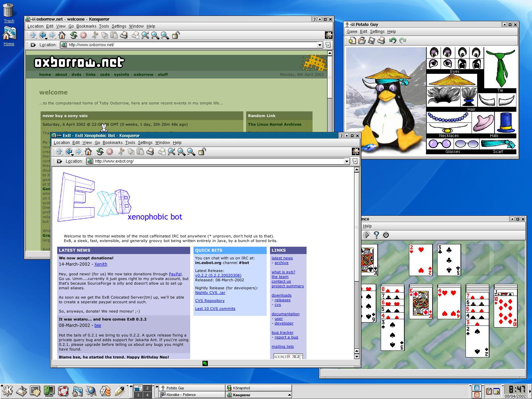532x399 pixels.
Task: Open 'Last 10 CVS commits' link
Action: [215, 309]
